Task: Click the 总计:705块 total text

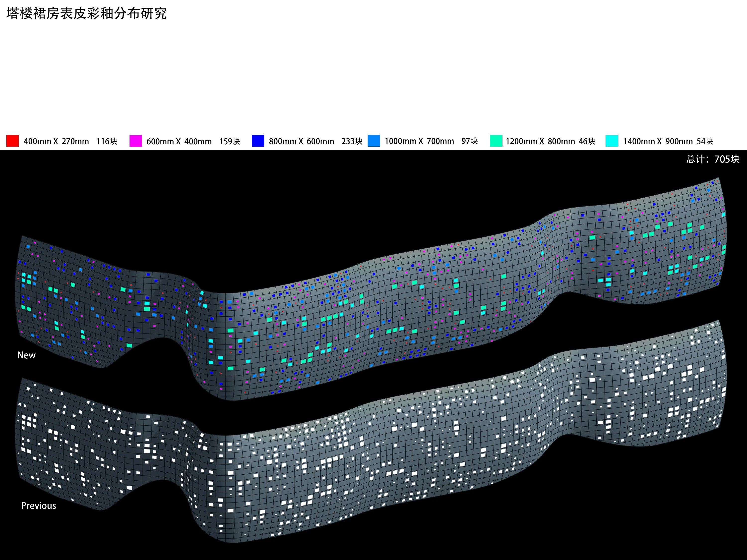Action: (713, 159)
